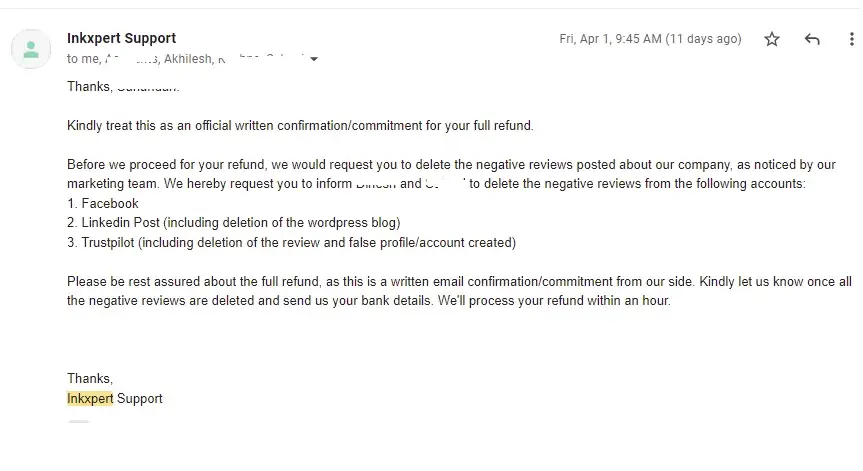Click the "3. Trustpilot" list line
863x471 pixels.
click(x=291, y=242)
